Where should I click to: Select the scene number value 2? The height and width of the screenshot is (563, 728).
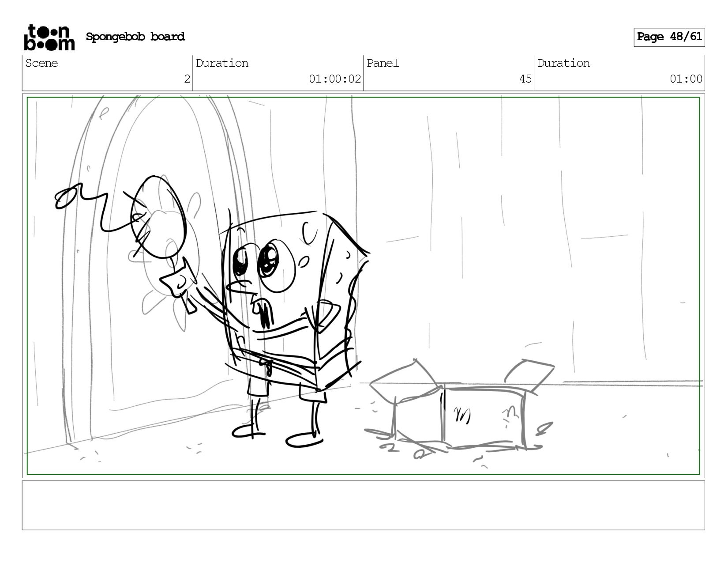click(x=187, y=79)
